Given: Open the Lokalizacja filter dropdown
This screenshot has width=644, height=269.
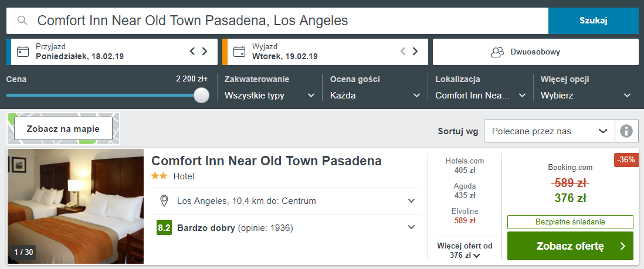Looking at the screenshot, I should click(480, 95).
